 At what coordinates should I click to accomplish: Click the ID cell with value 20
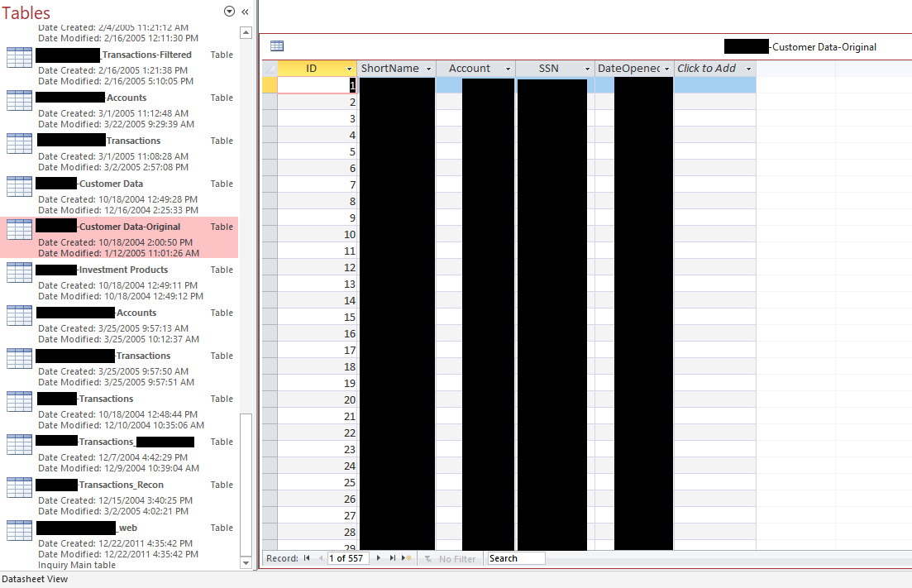click(x=318, y=400)
